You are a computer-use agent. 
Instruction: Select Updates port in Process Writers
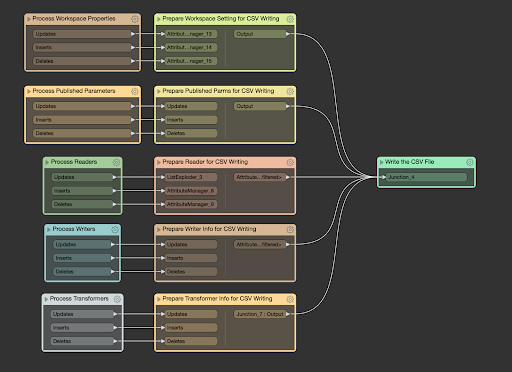82,244
